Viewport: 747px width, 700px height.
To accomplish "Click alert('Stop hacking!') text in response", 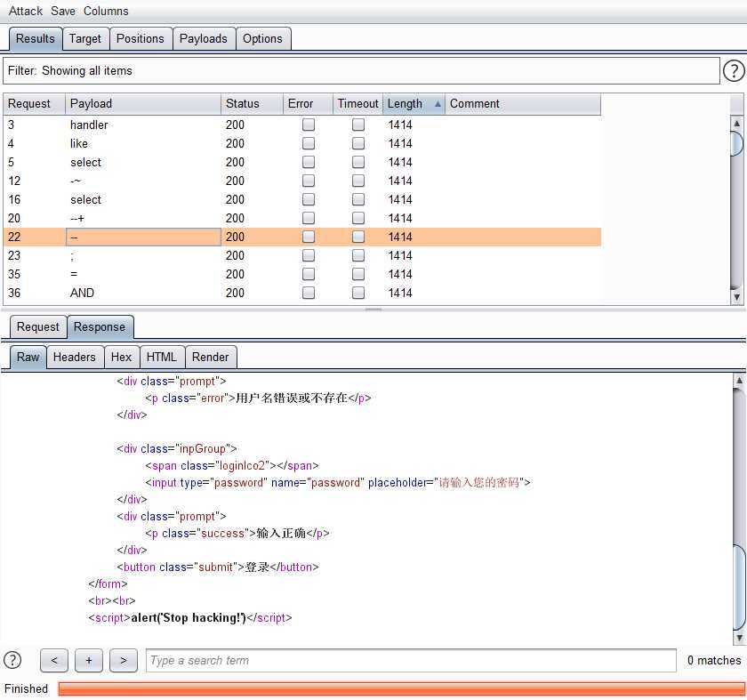I will (x=189, y=617).
